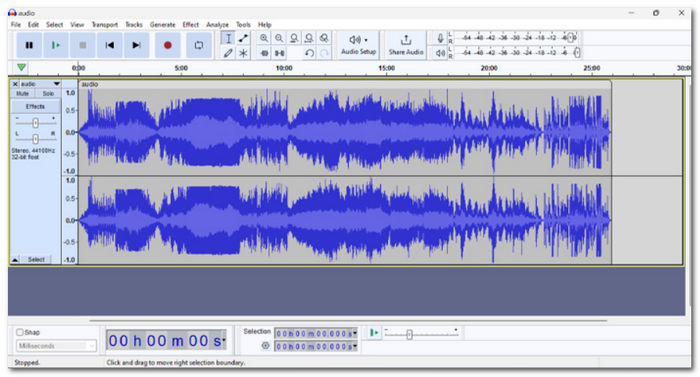The height and width of the screenshot is (377, 700).
Task: Mute the audio track
Action: 22,94
